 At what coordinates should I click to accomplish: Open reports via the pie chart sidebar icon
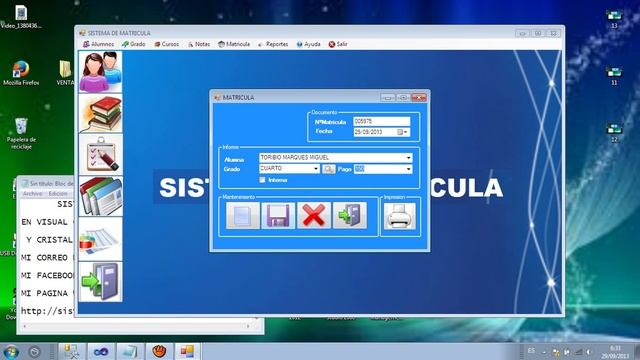(100, 239)
